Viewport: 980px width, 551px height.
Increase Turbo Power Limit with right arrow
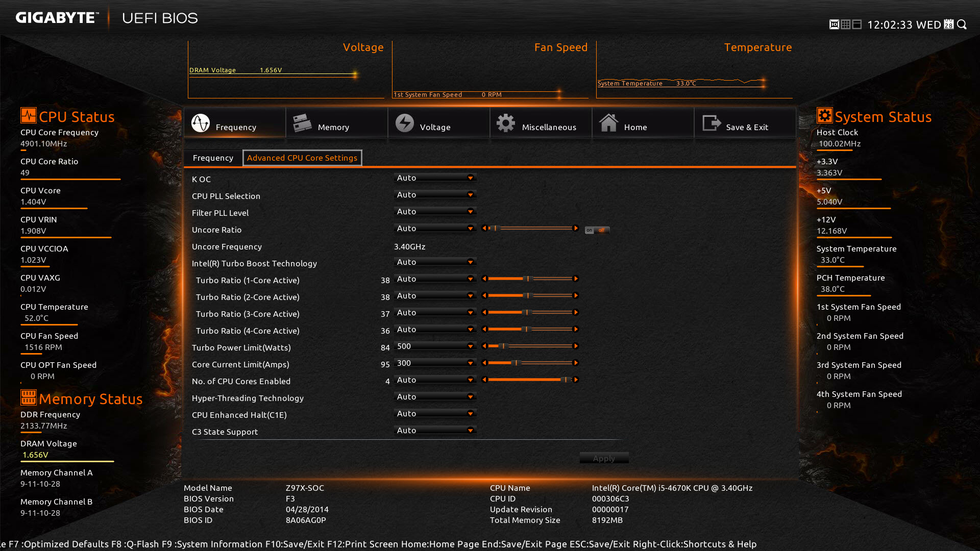coord(576,346)
